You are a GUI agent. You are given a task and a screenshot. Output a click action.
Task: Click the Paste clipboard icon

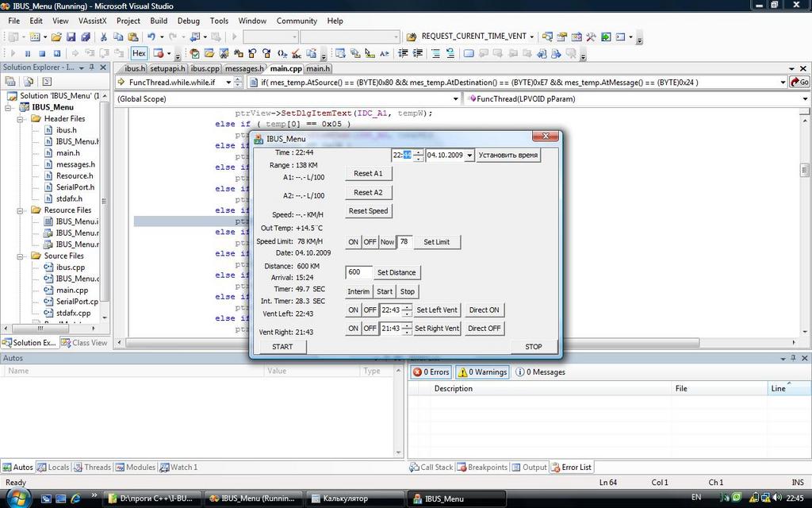tap(132, 37)
